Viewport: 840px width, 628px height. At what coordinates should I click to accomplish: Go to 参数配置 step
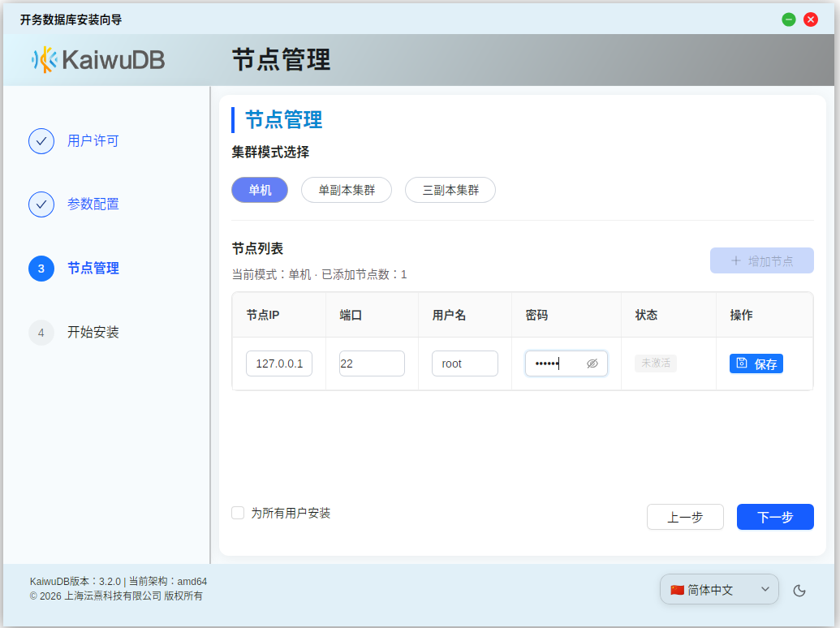coord(93,204)
